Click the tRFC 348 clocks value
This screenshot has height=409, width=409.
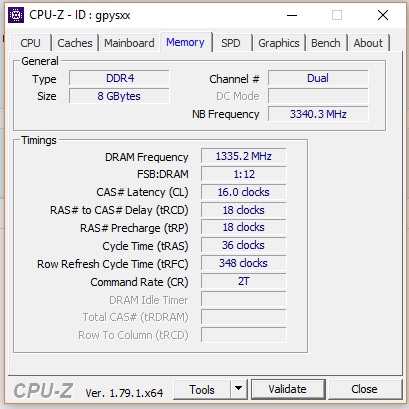tap(244, 264)
